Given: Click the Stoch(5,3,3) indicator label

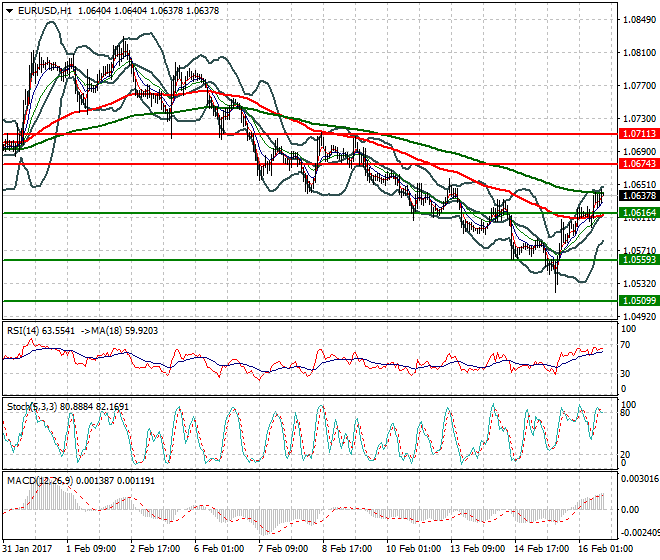Looking at the screenshot, I should (x=33, y=407).
